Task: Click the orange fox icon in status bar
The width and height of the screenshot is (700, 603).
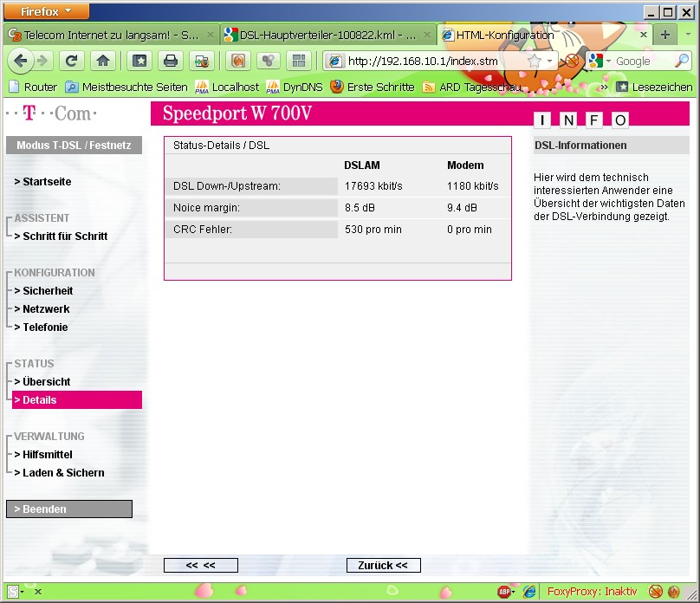Action: tap(673, 592)
